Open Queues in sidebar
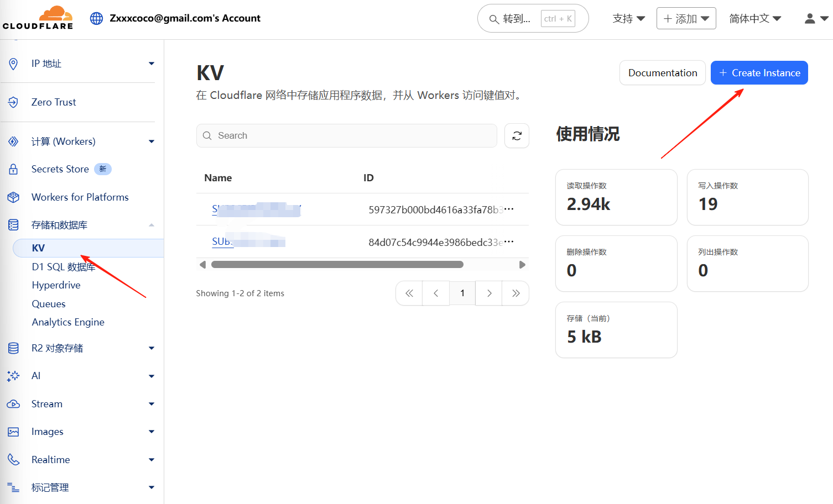Screen dimensions: 833x504 49,304
